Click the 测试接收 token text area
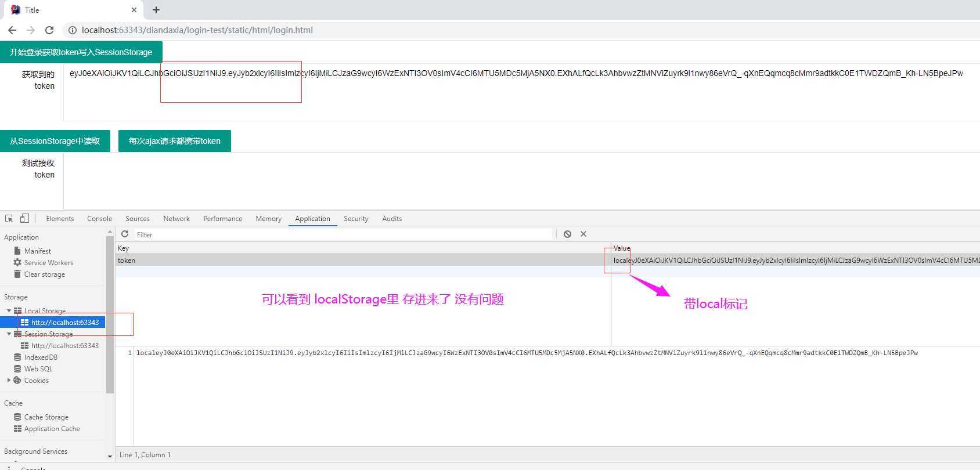980x470 pixels. coord(521,180)
